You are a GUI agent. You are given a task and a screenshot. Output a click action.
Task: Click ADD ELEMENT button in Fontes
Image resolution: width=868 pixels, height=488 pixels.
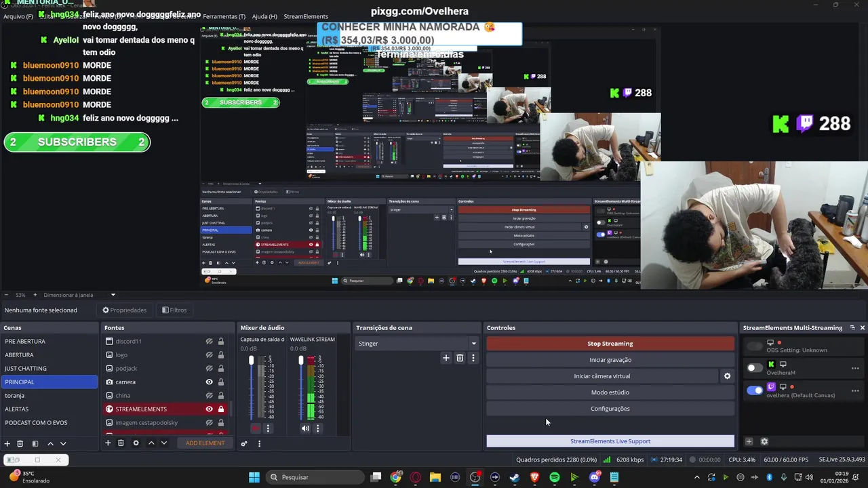pyautogui.click(x=205, y=443)
